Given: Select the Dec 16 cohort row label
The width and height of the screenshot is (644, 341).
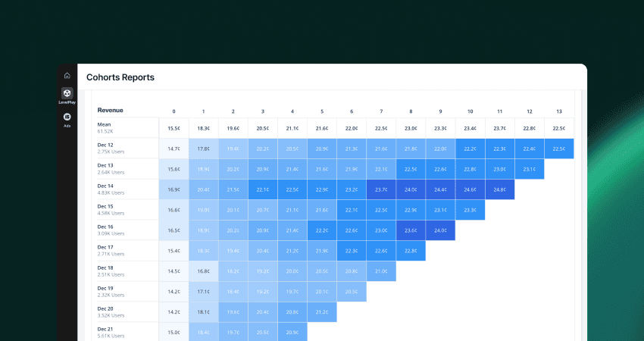Looking at the screenshot, I should [x=105, y=227].
